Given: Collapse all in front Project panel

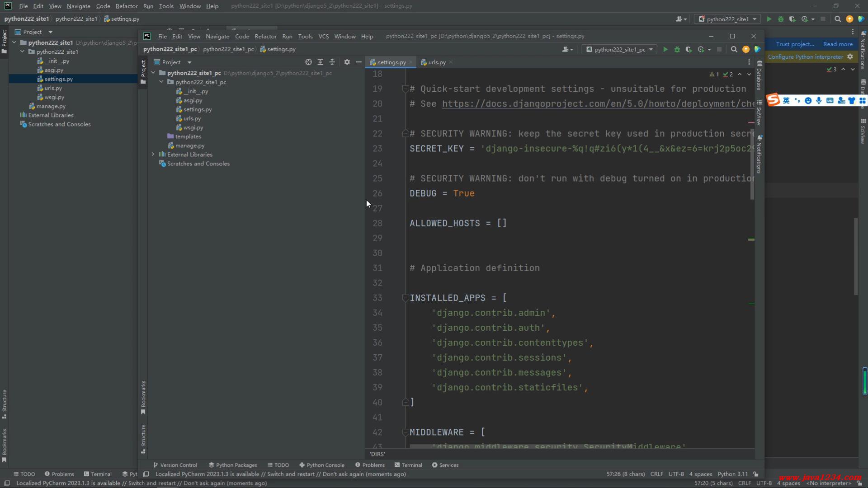Looking at the screenshot, I should (x=332, y=62).
